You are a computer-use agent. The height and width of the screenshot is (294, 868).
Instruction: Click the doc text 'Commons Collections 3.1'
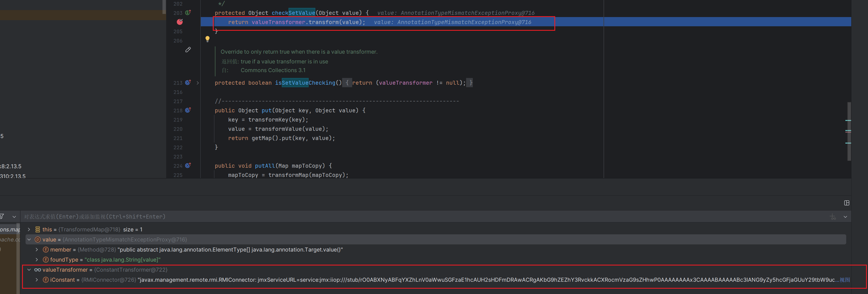tap(273, 70)
